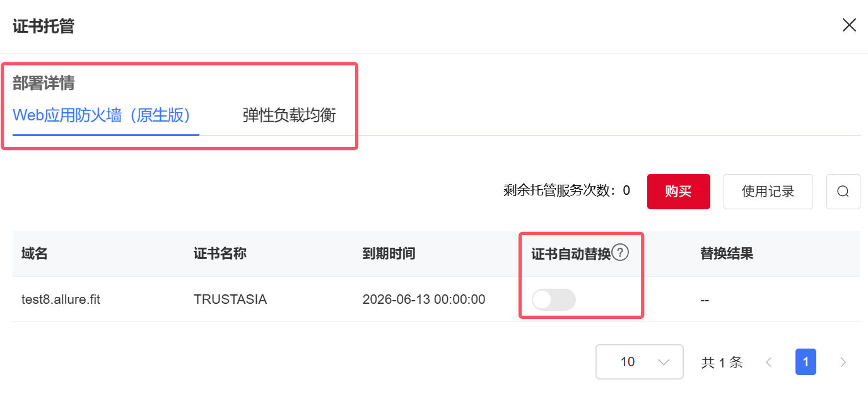This screenshot has width=868, height=399.
Task: Click the expiry date 2026-06-13 cell
Action: 424,299
